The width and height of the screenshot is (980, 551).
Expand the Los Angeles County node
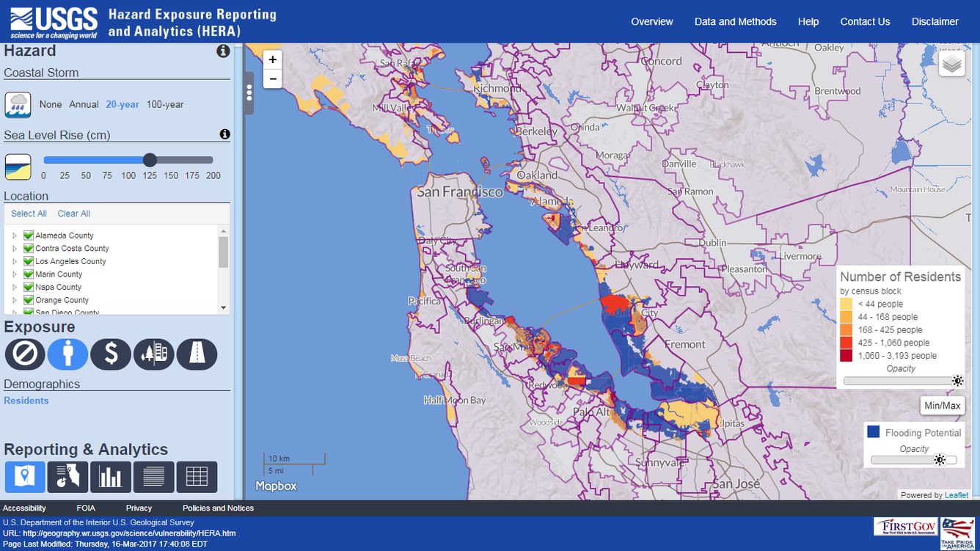[14, 261]
